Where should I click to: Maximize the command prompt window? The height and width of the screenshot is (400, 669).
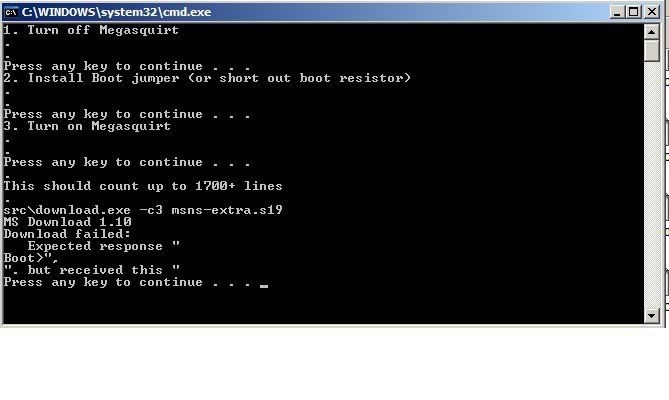point(634,12)
